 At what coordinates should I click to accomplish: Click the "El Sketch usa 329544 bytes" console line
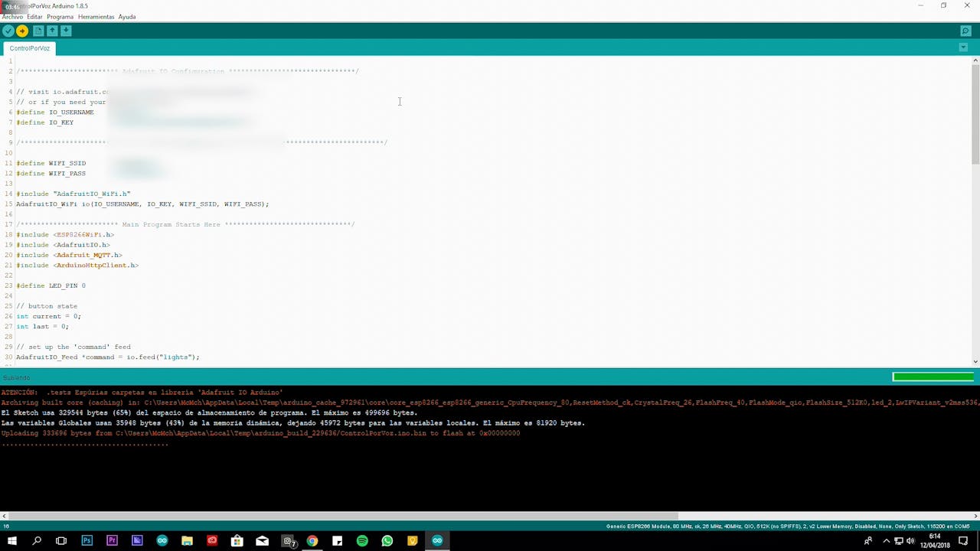209,412
